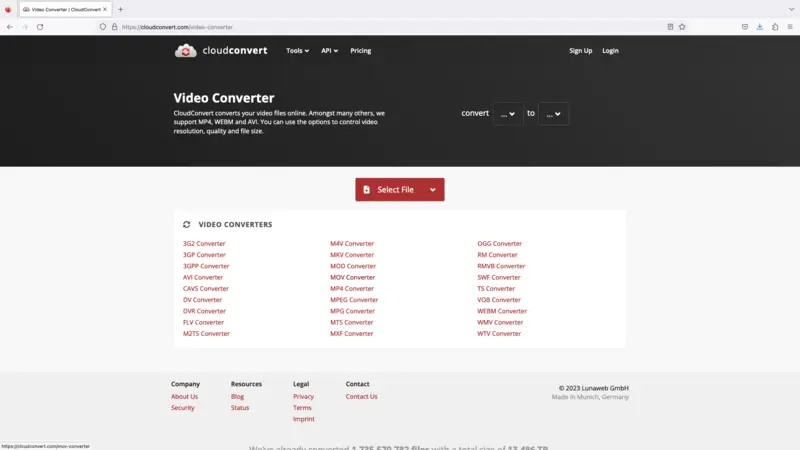The width and height of the screenshot is (800, 450).
Task: Open the WEBM Converter link
Action: pyautogui.click(x=501, y=311)
